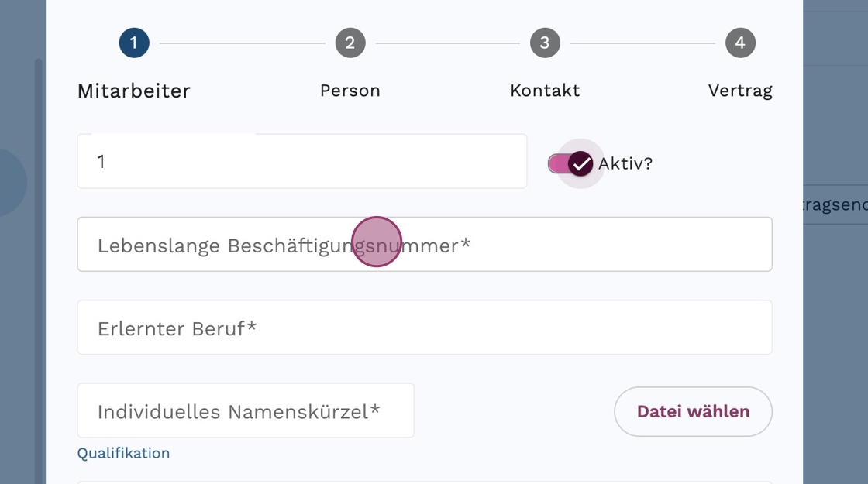Go to step 1 circle
868x484 pixels.
pyautogui.click(x=134, y=43)
